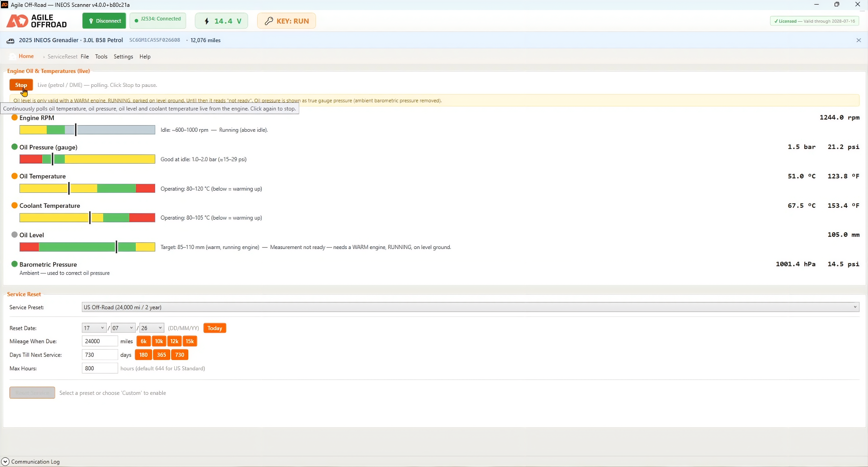
Task: Choose the 15k mileage preset
Action: pyautogui.click(x=190, y=341)
